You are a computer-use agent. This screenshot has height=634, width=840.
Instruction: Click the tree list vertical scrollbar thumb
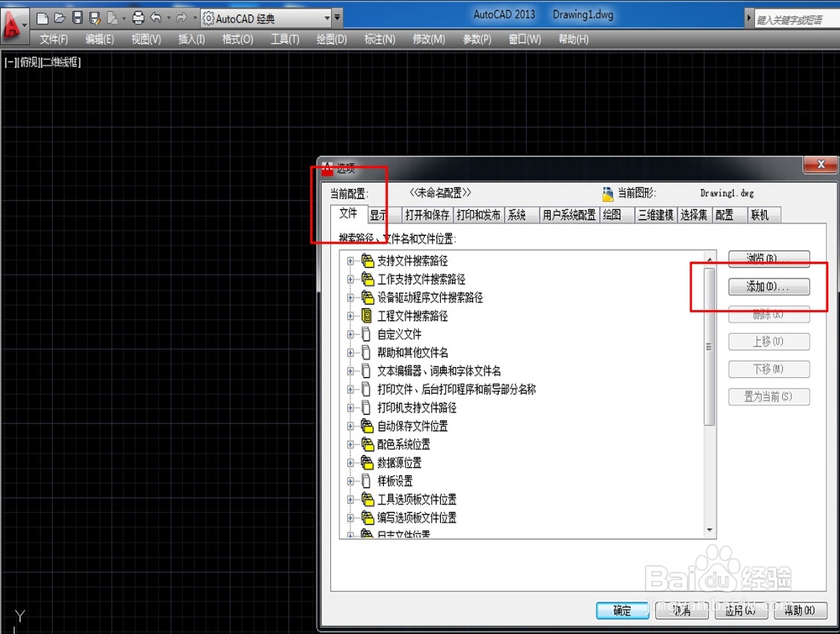(709, 347)
